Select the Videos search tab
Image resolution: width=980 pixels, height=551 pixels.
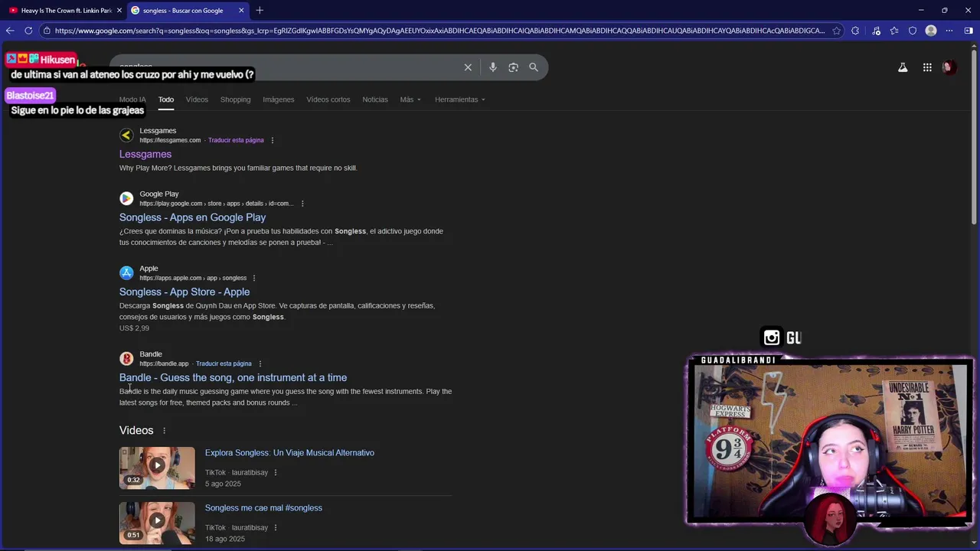[197, 99]
